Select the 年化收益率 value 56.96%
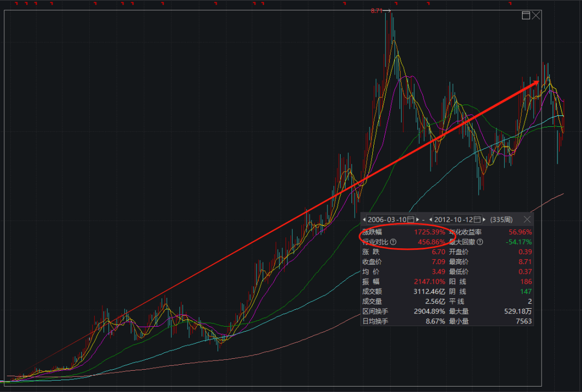This screenshot has width=582, height=392. point(520,232)
